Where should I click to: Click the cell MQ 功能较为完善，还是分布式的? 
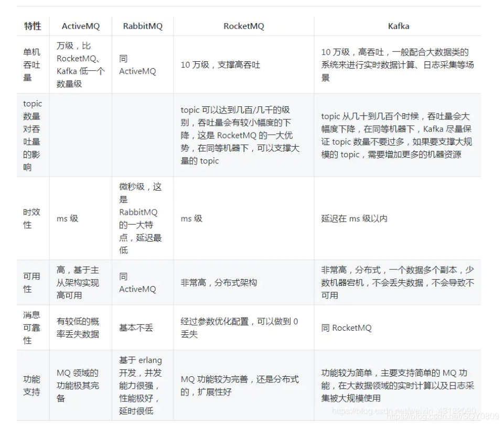240,385
